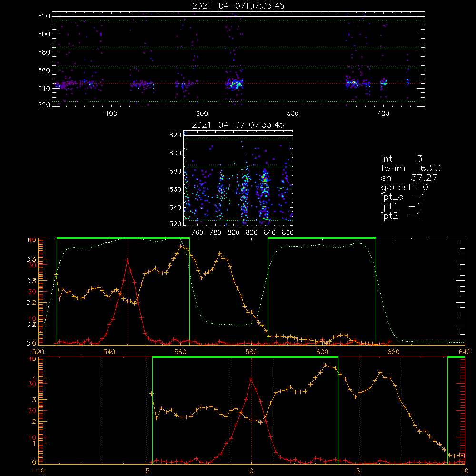The image size is (476, 476).
Task: Click the 5 tick label on the bottom plot x-axis
Action: click(x=358, y=471)
